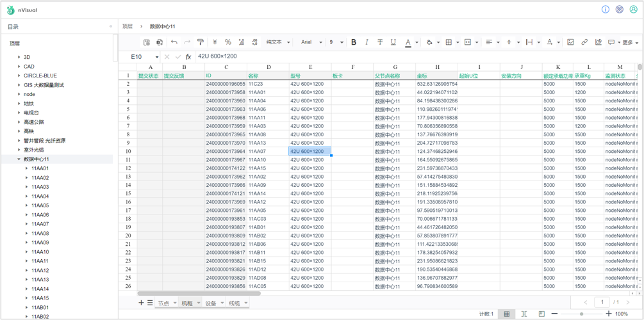
Task: Click the redo arrow in toolbar
Action: point(187,42)
